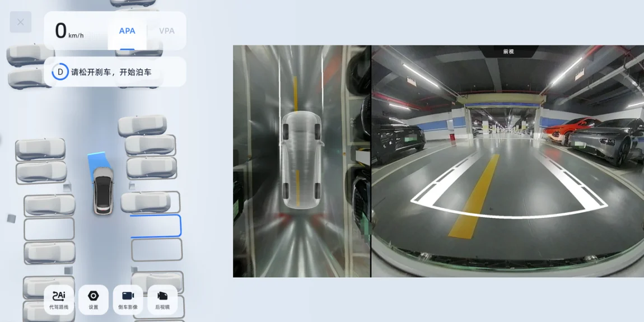Viewport: 644px width, 322px height.
Task: Open 后视镜 mirror view
Action: [162, 300]
